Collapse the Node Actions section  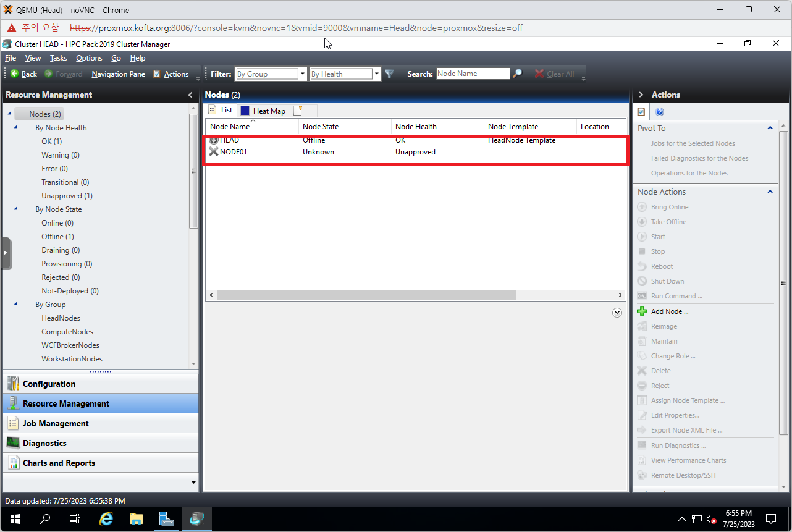click(770, 192)
